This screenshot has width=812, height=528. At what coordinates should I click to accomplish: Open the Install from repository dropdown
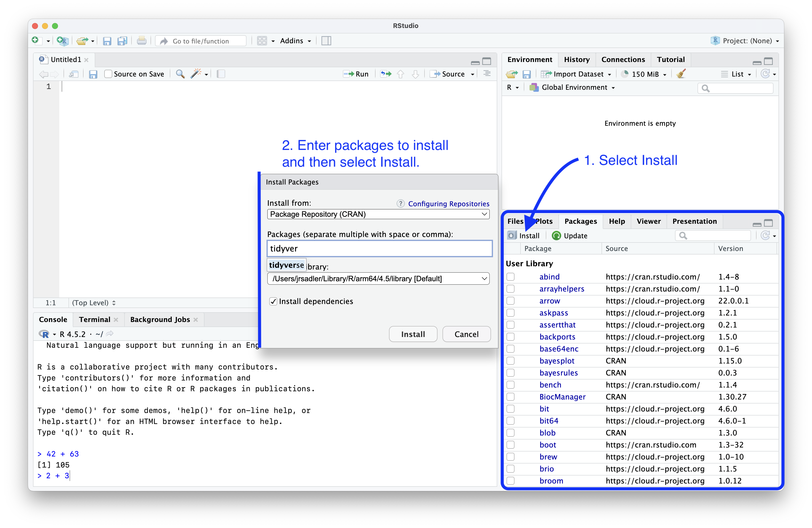pyautogui.click(x=378, y=214)
